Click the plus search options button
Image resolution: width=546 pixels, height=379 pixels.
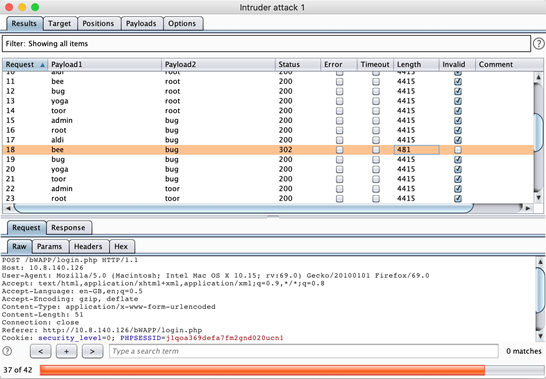pos(66,351)
